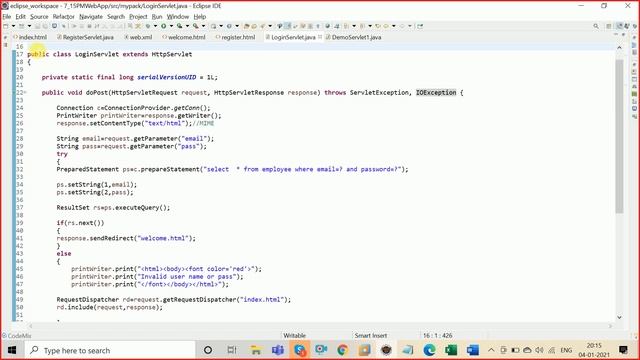Switch to the welcome.html editor tab
The image size is (640, 360).
(184, 37)
